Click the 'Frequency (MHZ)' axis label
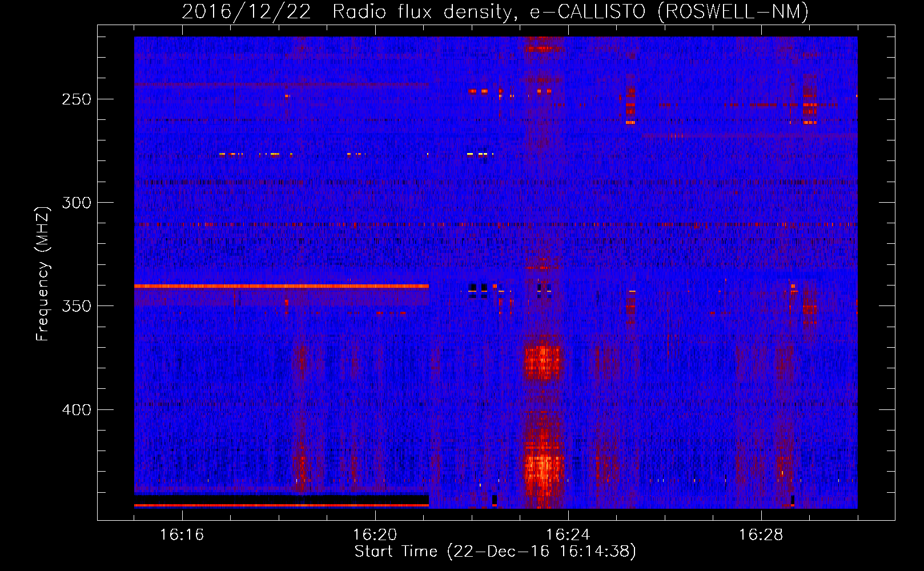Screen dimensions: 924x571 coord(43,274)
